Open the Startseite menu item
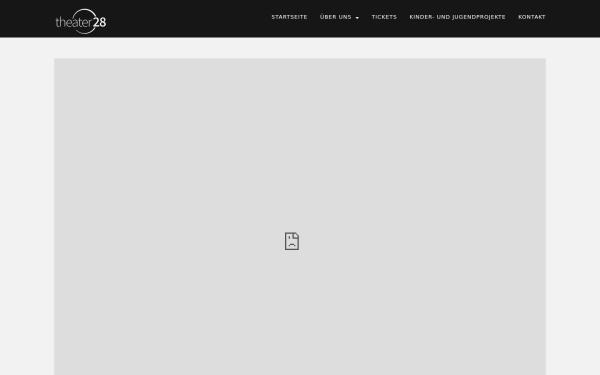The height and width of the screenshot is (375, 600). (289, 17)
